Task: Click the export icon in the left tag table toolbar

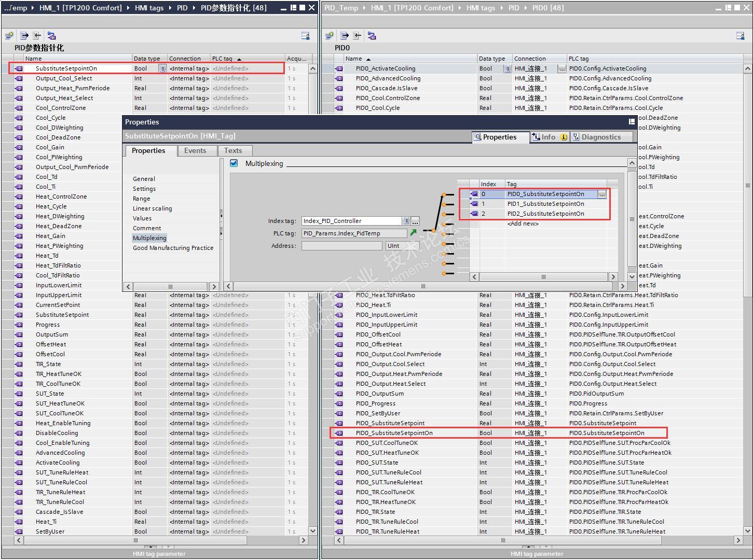Action: tap(24, 36)
